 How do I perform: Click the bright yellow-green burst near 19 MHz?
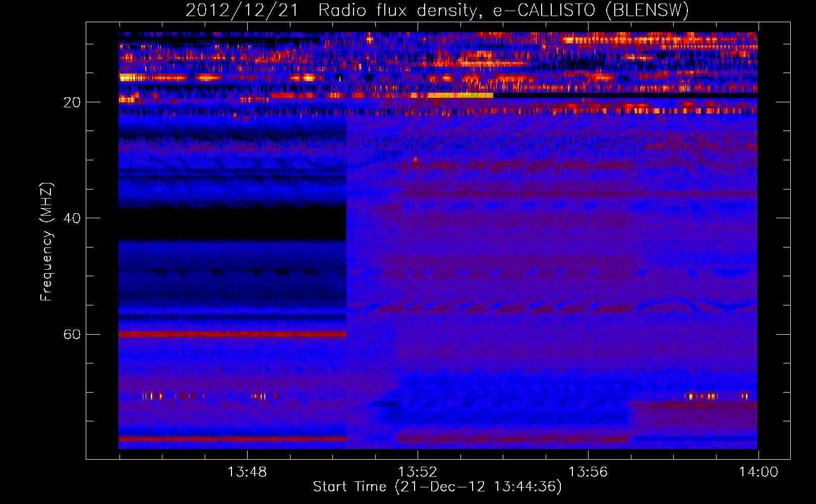[x=460, y=95]
